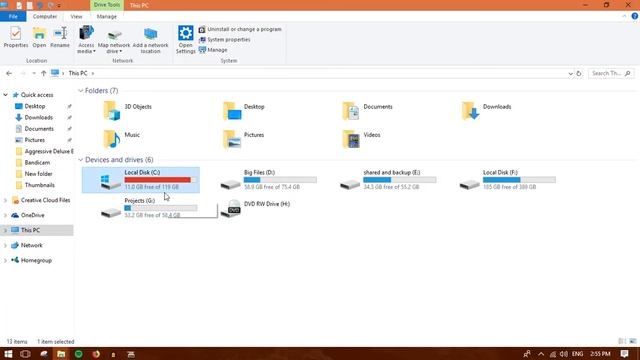640x360 pixels.
Task: Open the Bandicam folder in sidebar
Action: pyautogui.click(x=37, y=162)
